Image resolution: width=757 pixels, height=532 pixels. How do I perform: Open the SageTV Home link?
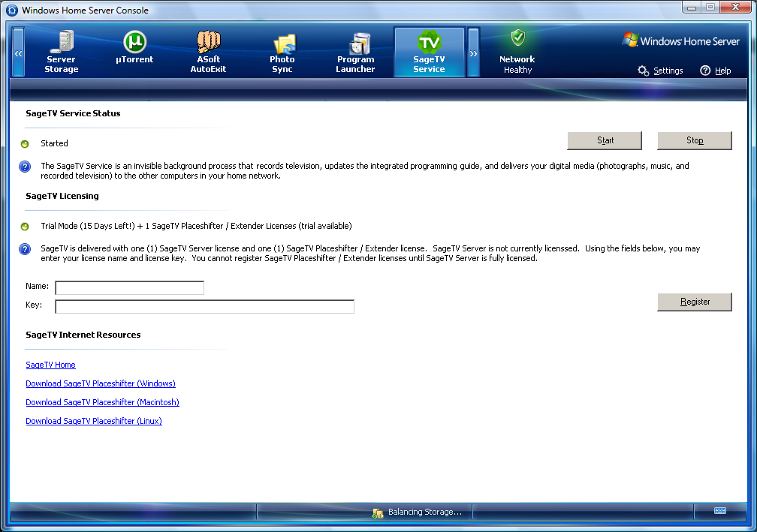[51, 365]
